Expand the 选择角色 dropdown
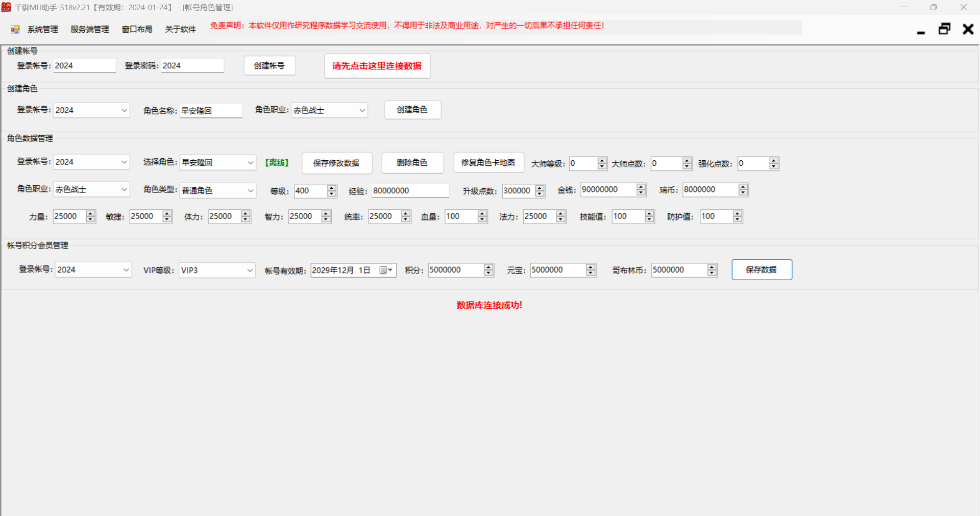Image resolution: width=980 pixels, height=516 pixels. [x=250, y=162]
